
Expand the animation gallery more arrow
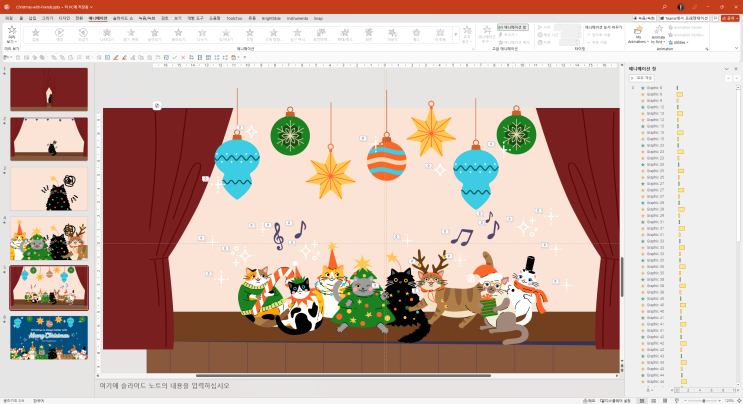tap(455, 35)
